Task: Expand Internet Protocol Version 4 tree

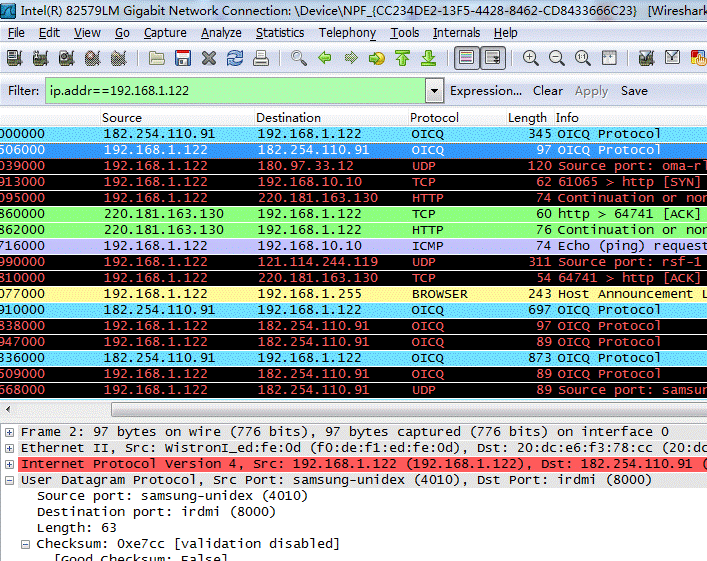Action: [x=9, y=464]
